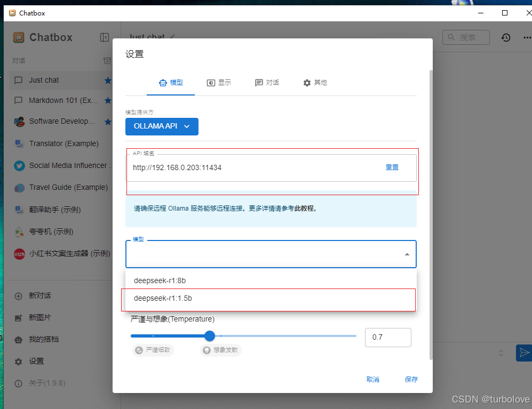
Task: Click 重置 to reset API host
Action: pos(392,167)
